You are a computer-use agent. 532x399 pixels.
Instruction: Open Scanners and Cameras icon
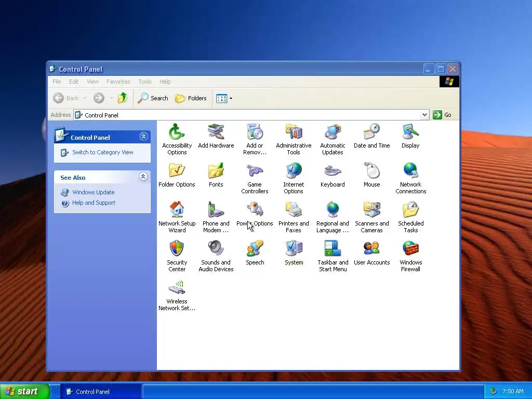tap(371, 210)
